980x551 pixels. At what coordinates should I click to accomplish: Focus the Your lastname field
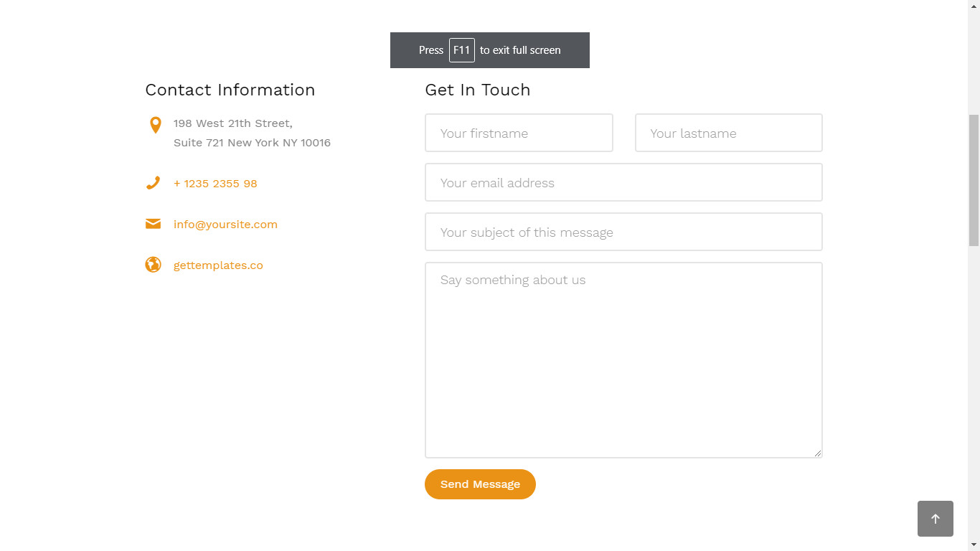pyautogui.click(x=728, y=133)
